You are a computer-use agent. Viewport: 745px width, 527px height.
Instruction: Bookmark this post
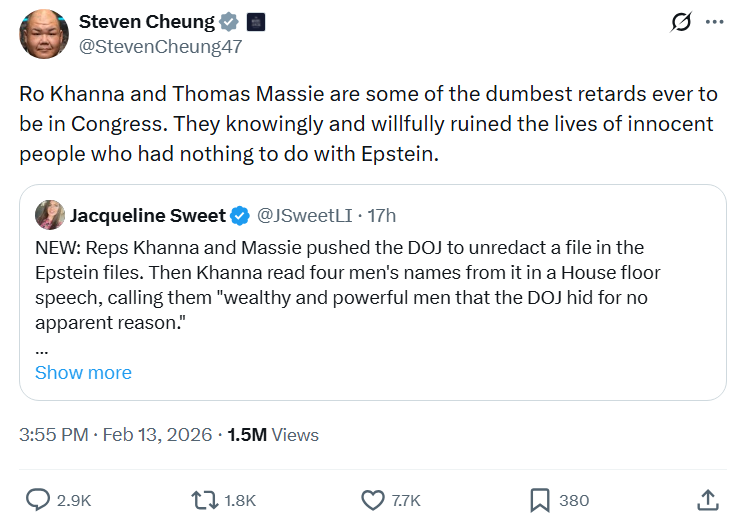[x=539, y=499]
